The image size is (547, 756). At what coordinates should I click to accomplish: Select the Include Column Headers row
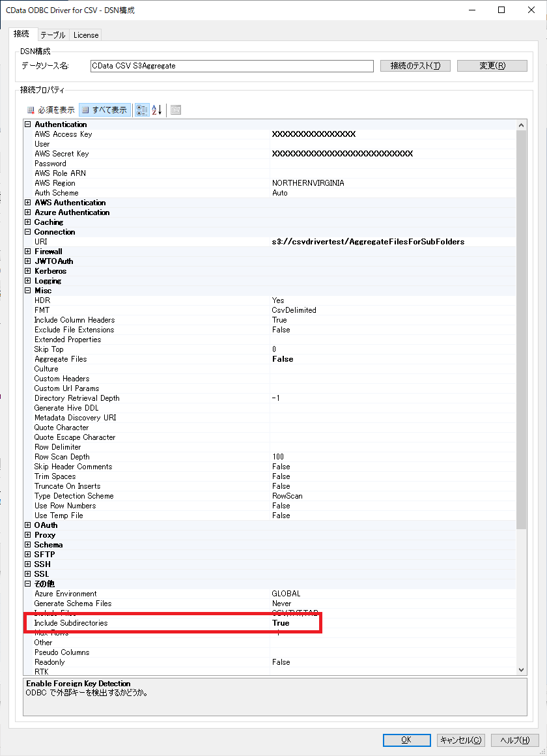273,320
